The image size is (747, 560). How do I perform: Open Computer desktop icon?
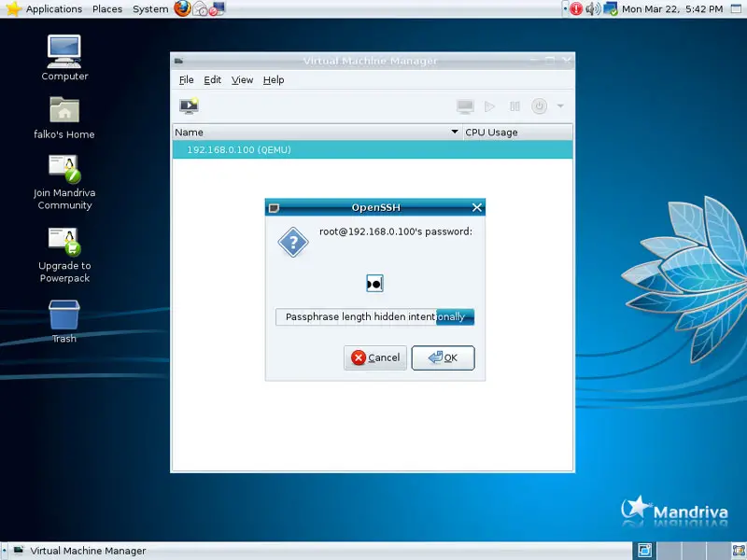(64, 58)
